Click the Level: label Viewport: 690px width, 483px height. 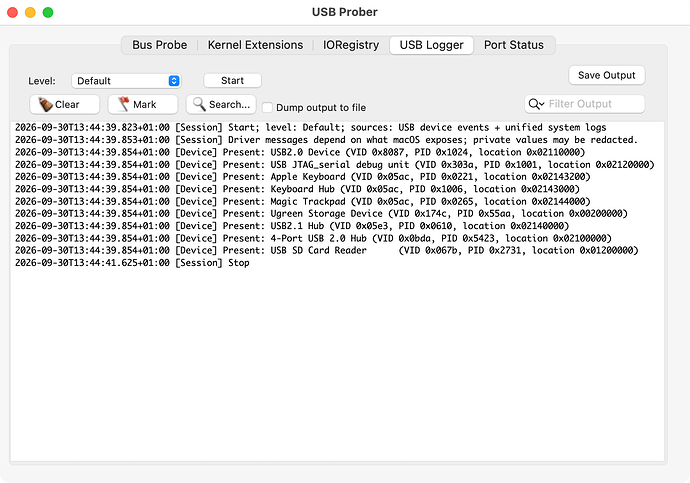click(x=42, y=81)
